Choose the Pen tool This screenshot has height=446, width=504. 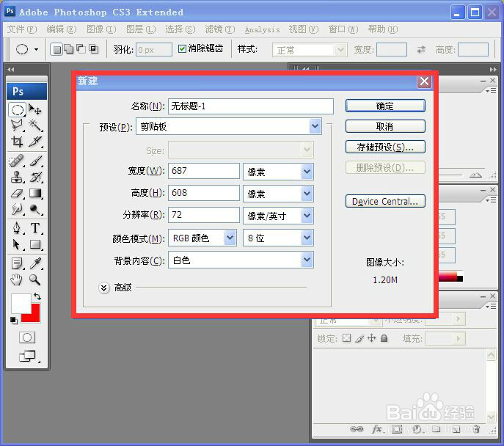(x=17, y=228)
